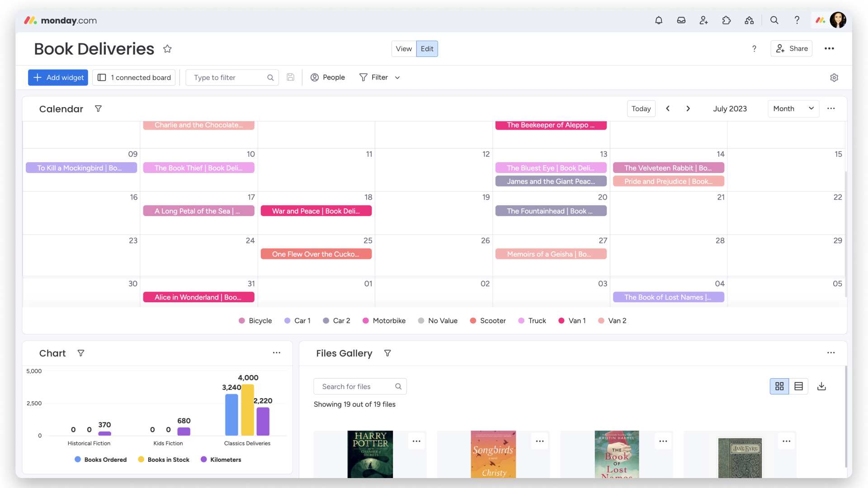Image resolution: width=868 pixels, height=488 pixels.
Task: Download files from Files Gallery
Action: [821, 386]
